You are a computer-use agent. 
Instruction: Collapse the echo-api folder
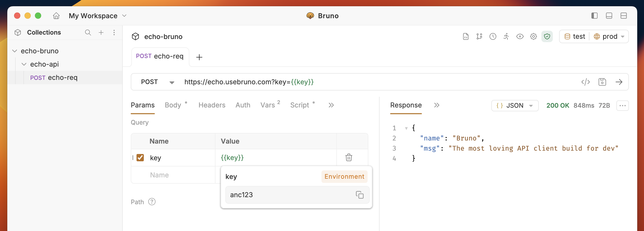24,64
